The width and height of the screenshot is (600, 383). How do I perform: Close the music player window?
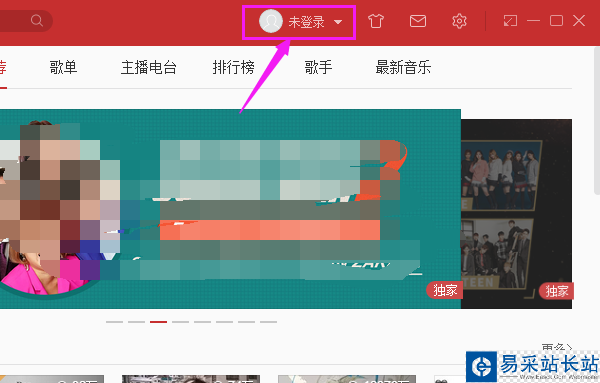pos(579,21)
